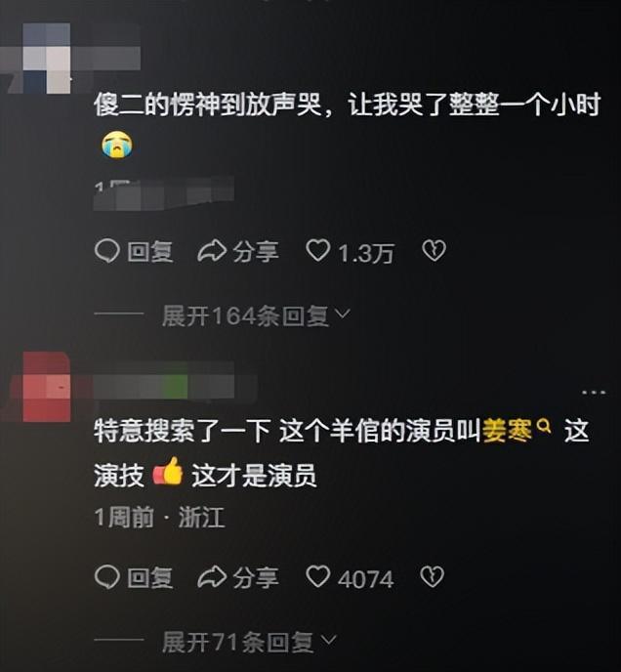Tap 回复 text on the first comment

click(150, 252)
